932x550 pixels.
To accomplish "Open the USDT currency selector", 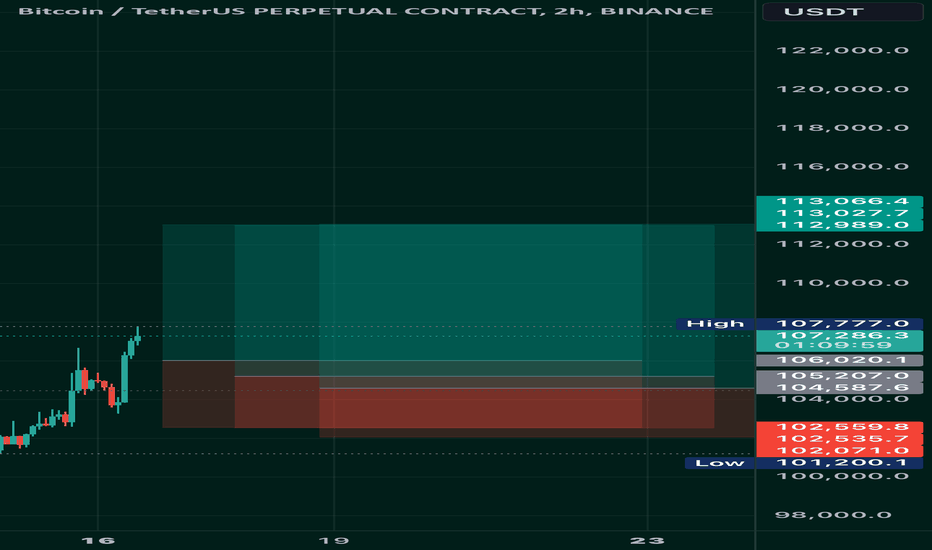I will pos(842,11).
